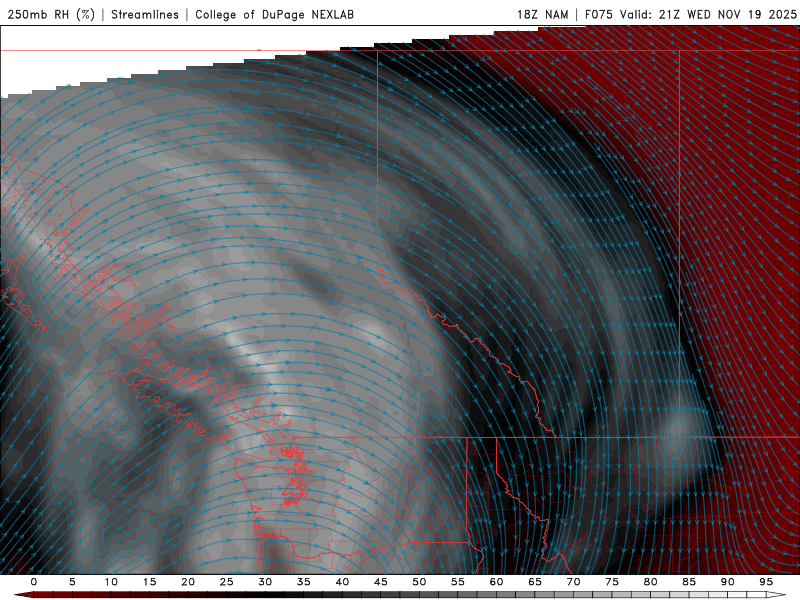
Task: Select the "25" color scale label
Action: point(226,582)
